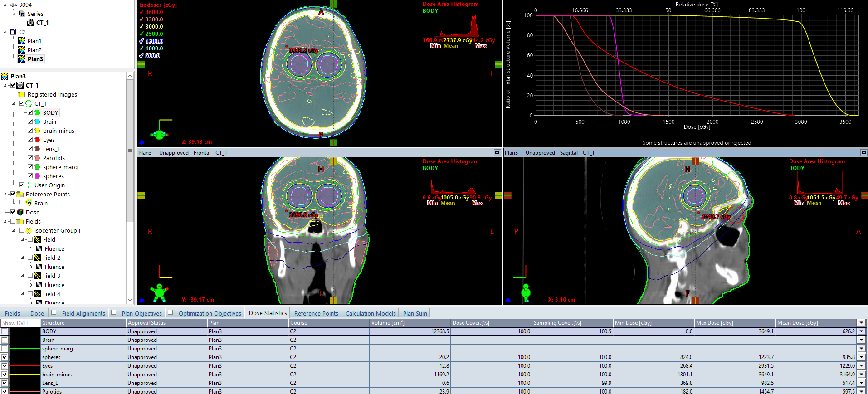868x394 pixels.
Task: Collapse the 3094 patient node
Action: [x=5, y=5]
